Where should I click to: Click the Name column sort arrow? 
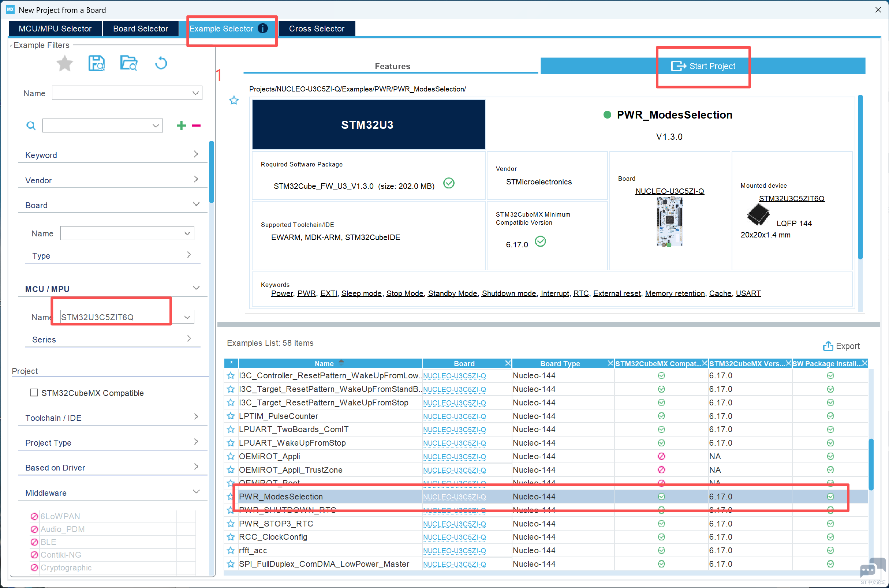coord(341,363)
